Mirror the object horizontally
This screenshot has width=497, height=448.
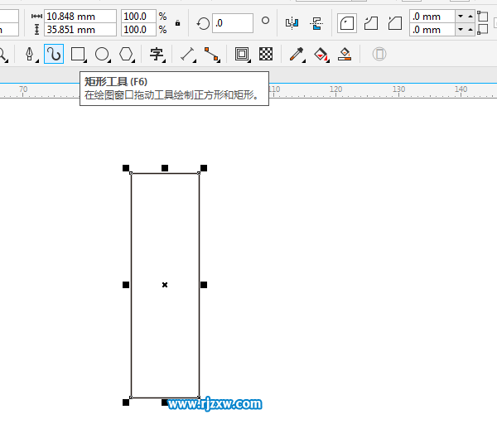coord(292,23)
